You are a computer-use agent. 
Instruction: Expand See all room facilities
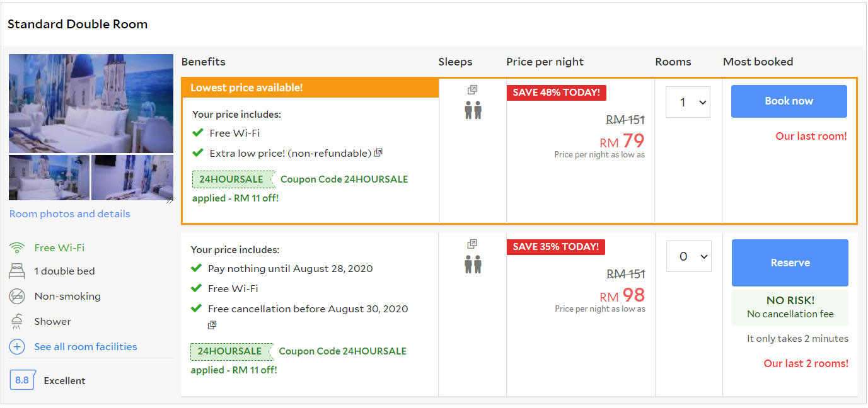pyautogui.click(x=85, y=347)
